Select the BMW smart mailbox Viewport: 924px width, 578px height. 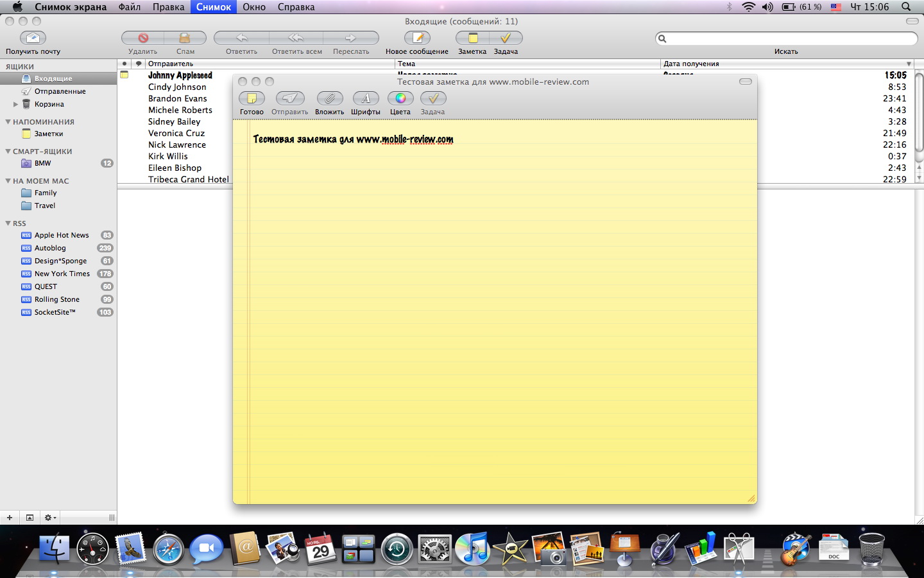[58, 163]
